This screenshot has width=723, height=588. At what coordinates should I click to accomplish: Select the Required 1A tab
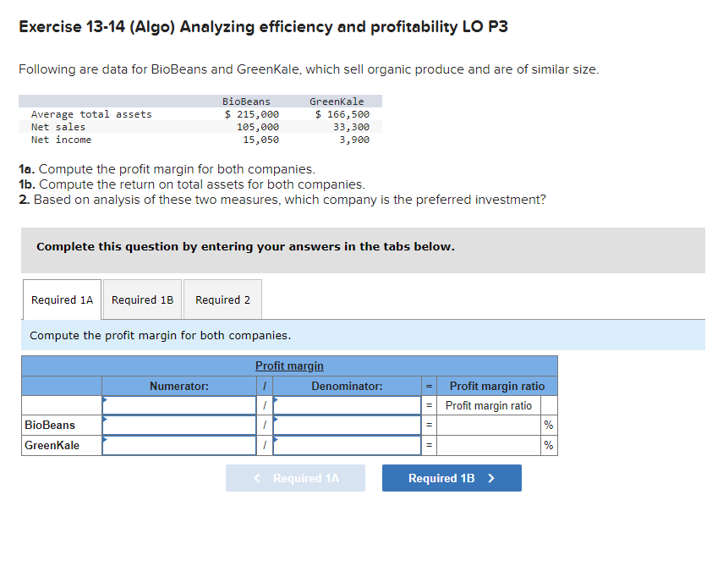(61, 299)
